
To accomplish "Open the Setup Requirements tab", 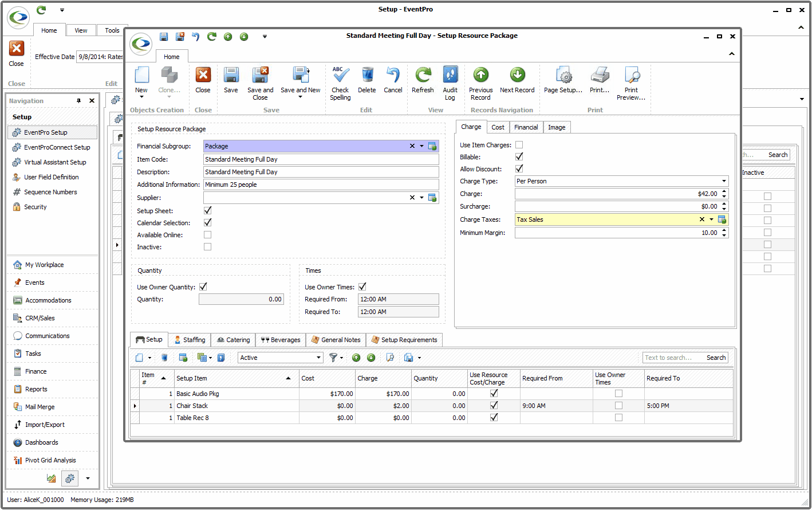I will (x=404, y=340).
